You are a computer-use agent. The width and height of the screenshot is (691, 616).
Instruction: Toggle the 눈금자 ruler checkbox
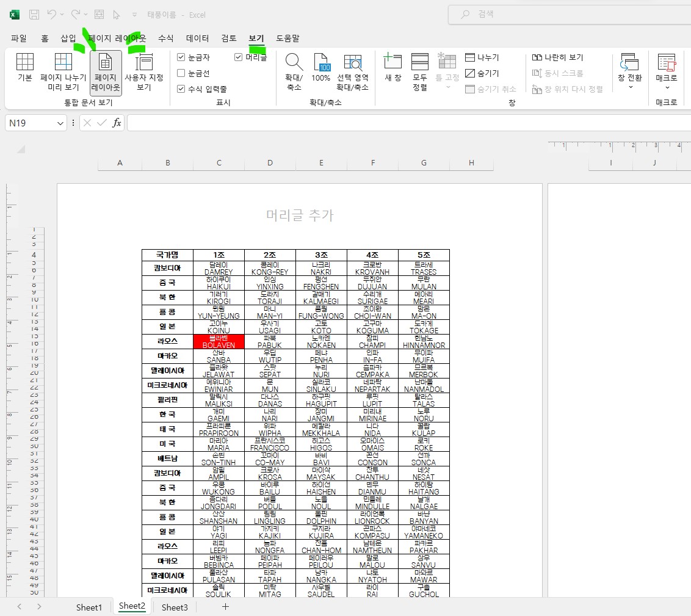pyautogui.click(x=181, y=57)
